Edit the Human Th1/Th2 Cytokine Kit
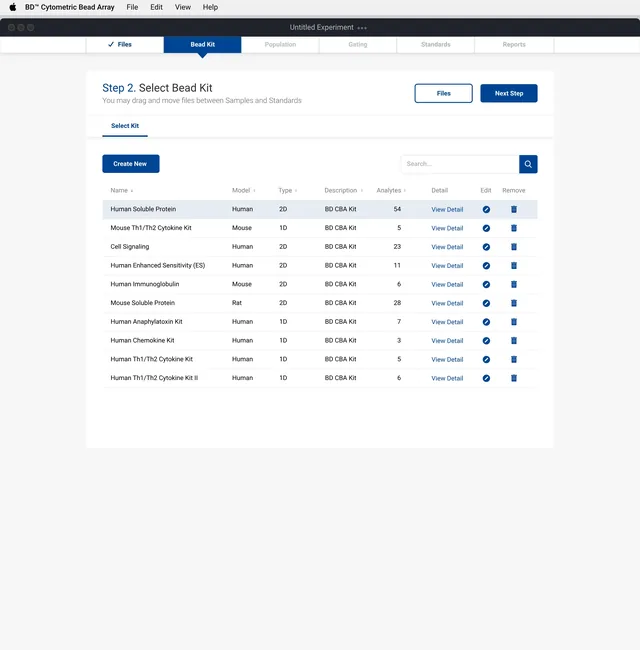 point(486,359)
